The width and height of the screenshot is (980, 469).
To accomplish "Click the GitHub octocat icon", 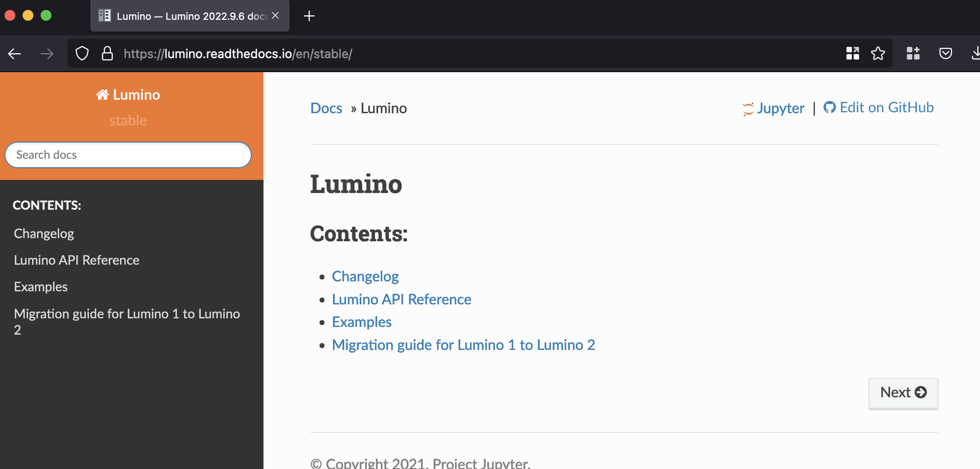I will (830, 107).
